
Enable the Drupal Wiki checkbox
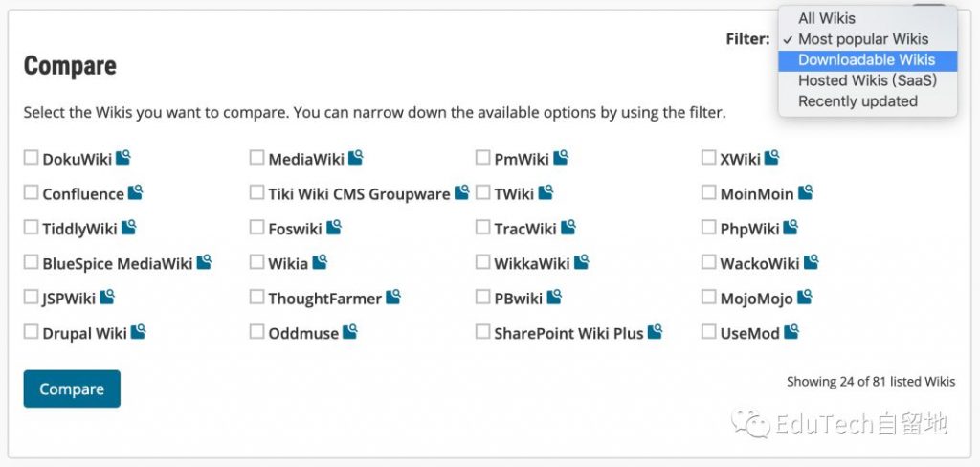click(31, 331)
